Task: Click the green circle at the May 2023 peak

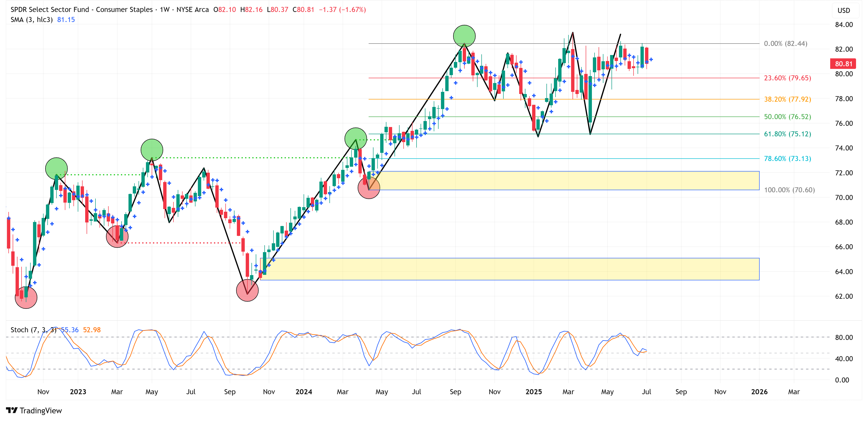Action: tap(152, 150)
